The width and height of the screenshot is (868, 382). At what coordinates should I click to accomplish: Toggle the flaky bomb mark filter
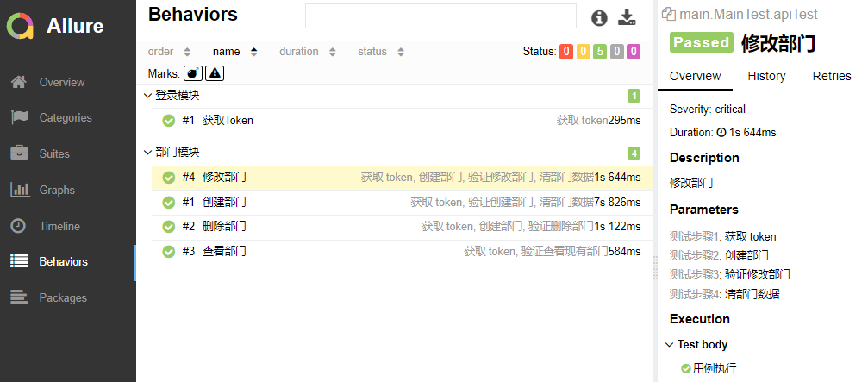[x=193, y=73]
